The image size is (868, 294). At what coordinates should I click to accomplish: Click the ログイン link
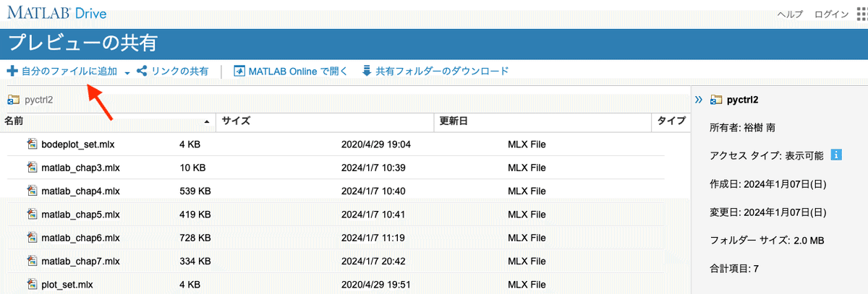click(831, 14)
